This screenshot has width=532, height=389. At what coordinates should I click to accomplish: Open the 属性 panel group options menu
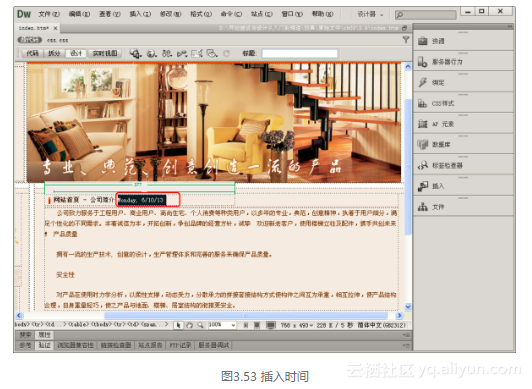click(407, 335)
